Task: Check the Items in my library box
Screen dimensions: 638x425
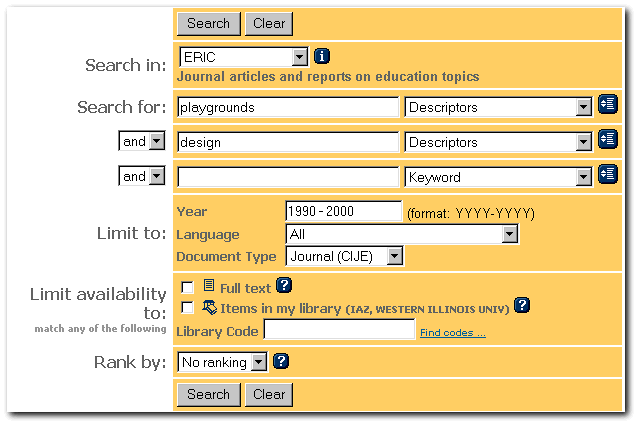Action: click(188, 308)
